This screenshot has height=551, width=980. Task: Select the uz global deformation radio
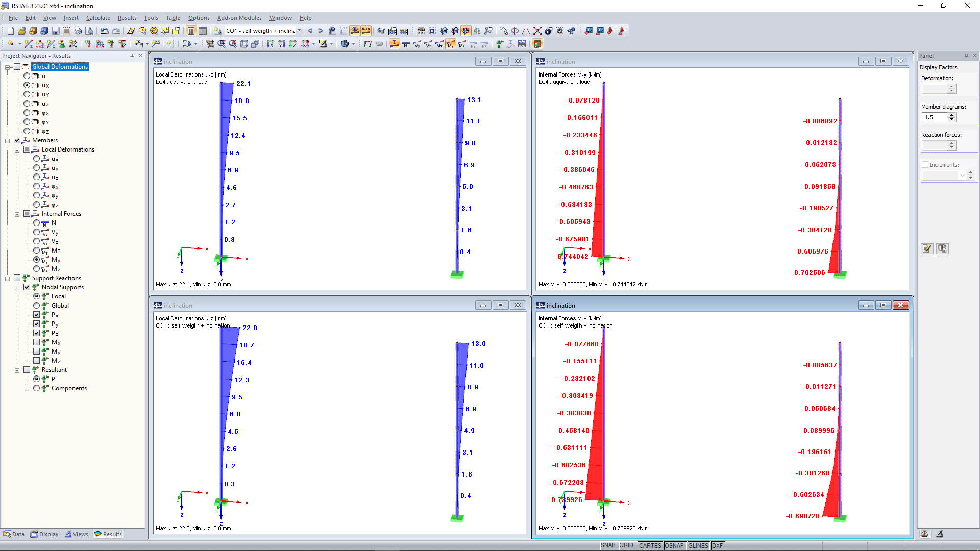tap(27, 104)
